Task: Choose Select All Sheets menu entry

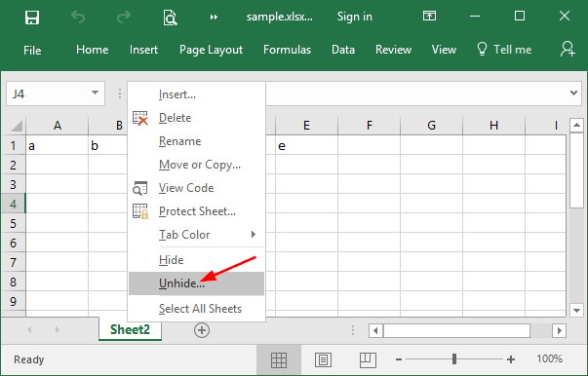Action: [x=197, y=309]
